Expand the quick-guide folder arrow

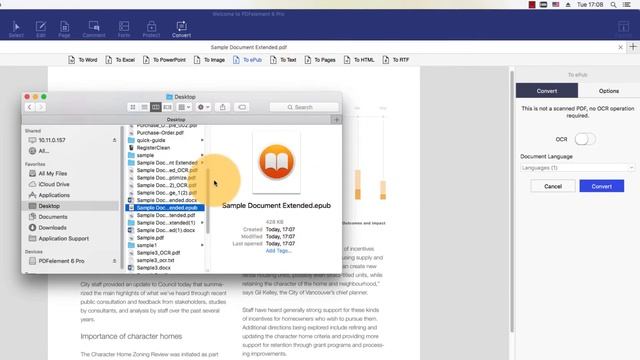pos(202,140)
